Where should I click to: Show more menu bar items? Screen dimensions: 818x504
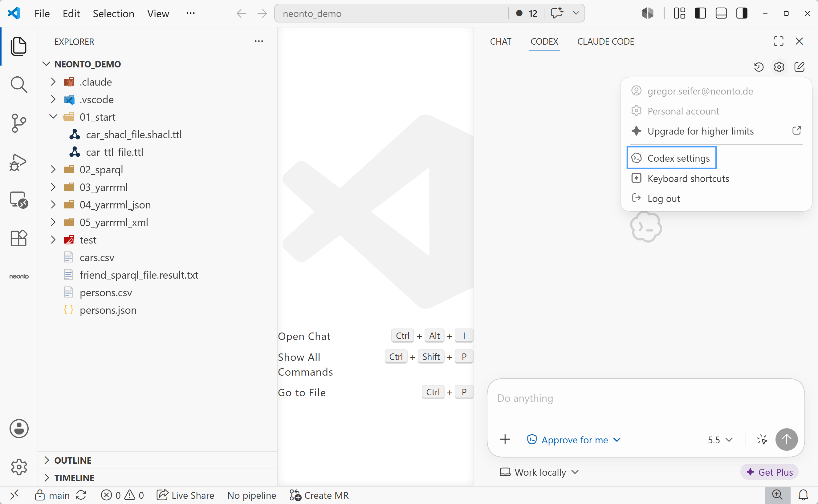click(x=190, y=13)
